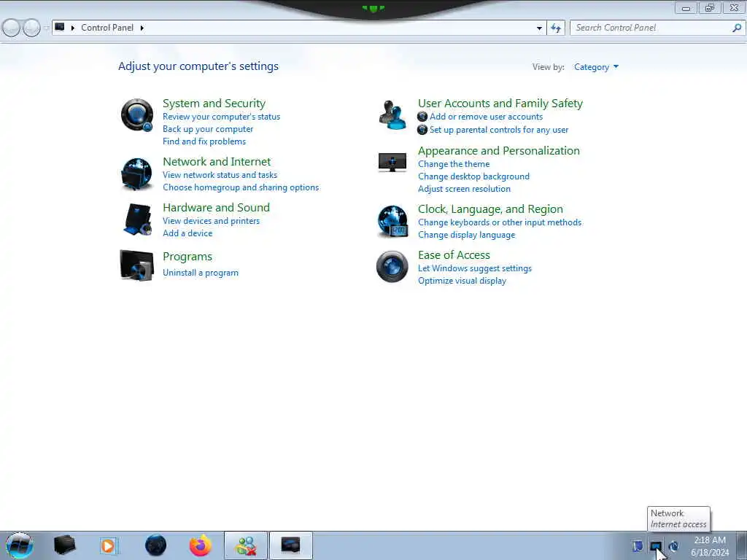Click Change the theme

tap(454, 164)
